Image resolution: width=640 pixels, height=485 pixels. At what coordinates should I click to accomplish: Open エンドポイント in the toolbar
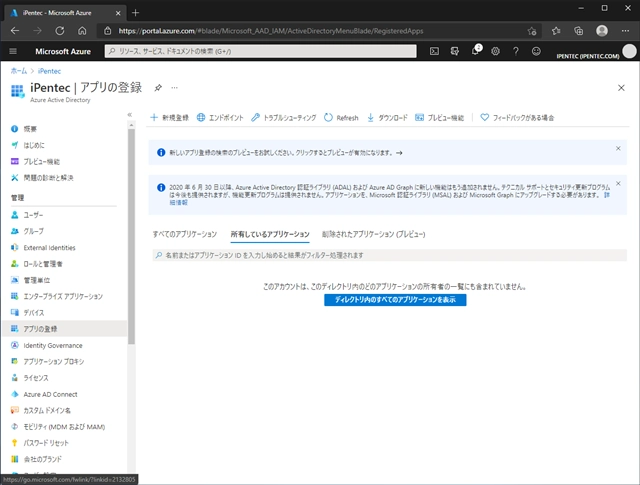coord(220,118)
